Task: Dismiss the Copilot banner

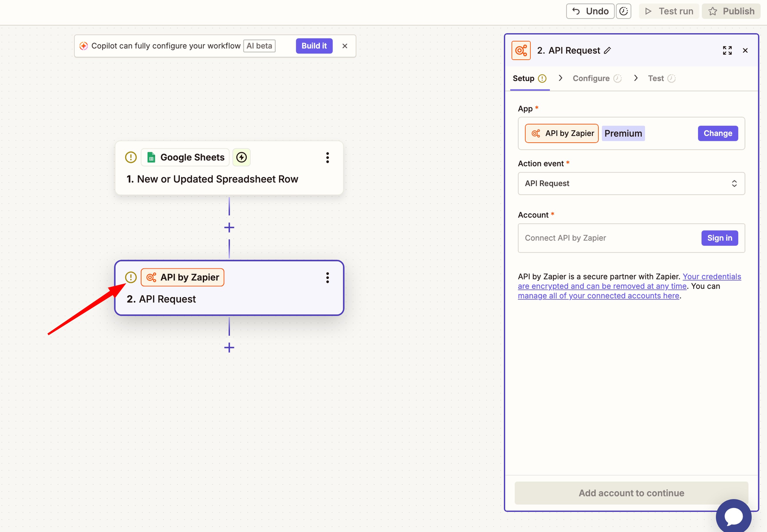Action: pos(345,46)
